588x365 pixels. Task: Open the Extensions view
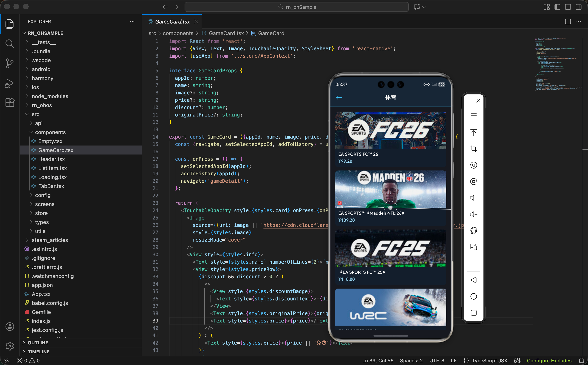coord(10,103)
